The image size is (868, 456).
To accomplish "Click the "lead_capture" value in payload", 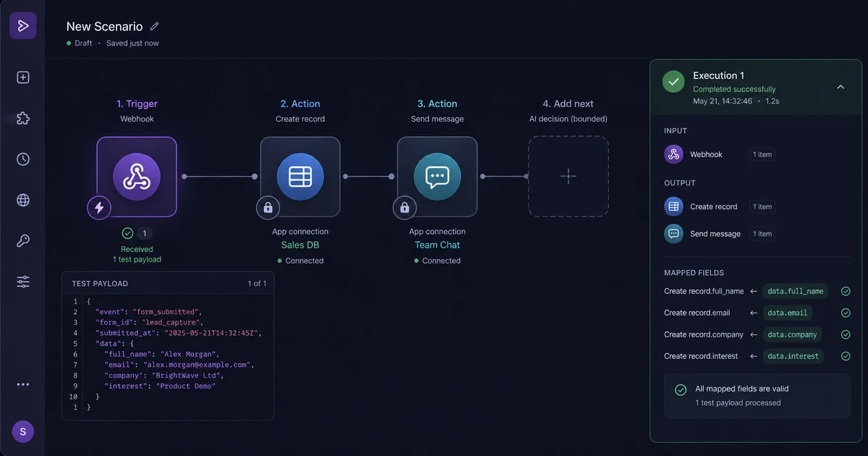I will [x=172, y=322].
